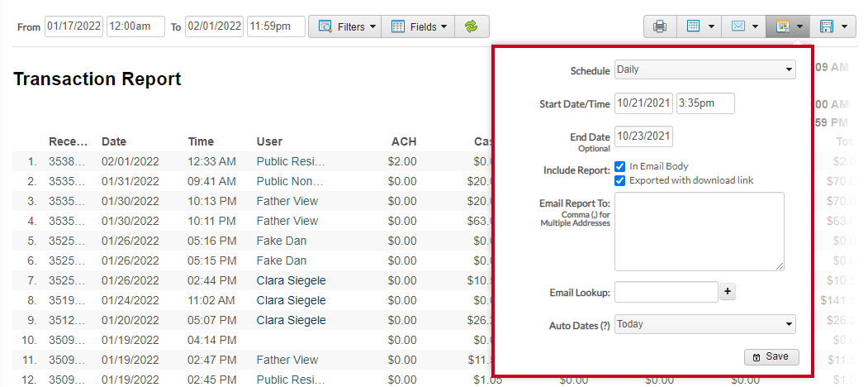This screenshot has width=868, height=387.
Task: Open user Clara Siegele at 02:44 PM
Action: point(292,280)
